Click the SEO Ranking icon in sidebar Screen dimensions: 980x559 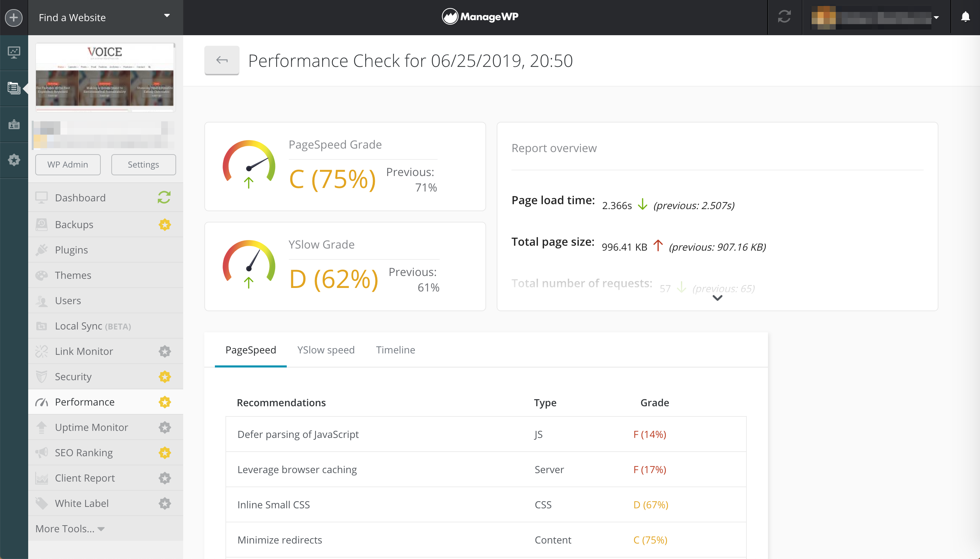42,452
